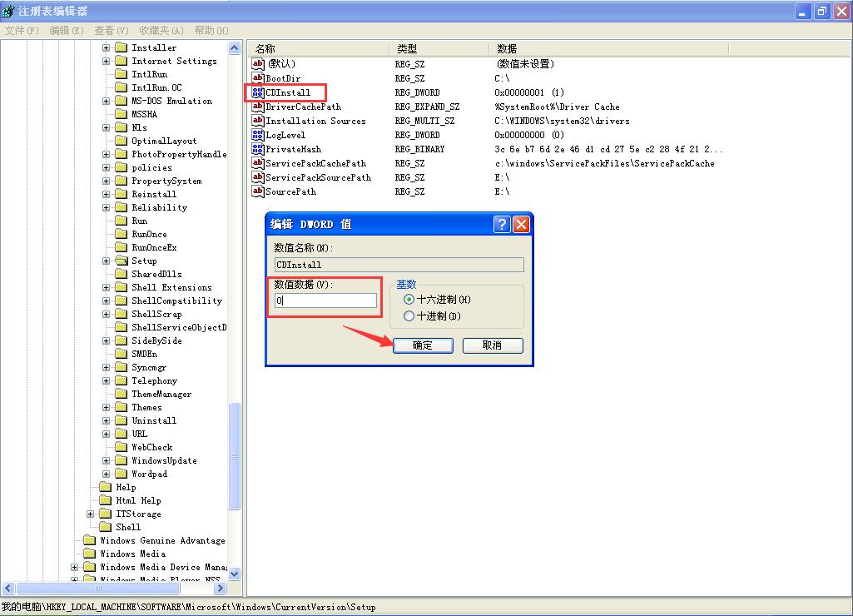Select the ThemeManager tree item
The height and width of the screenshot is (616, 853).
(161, 394)
